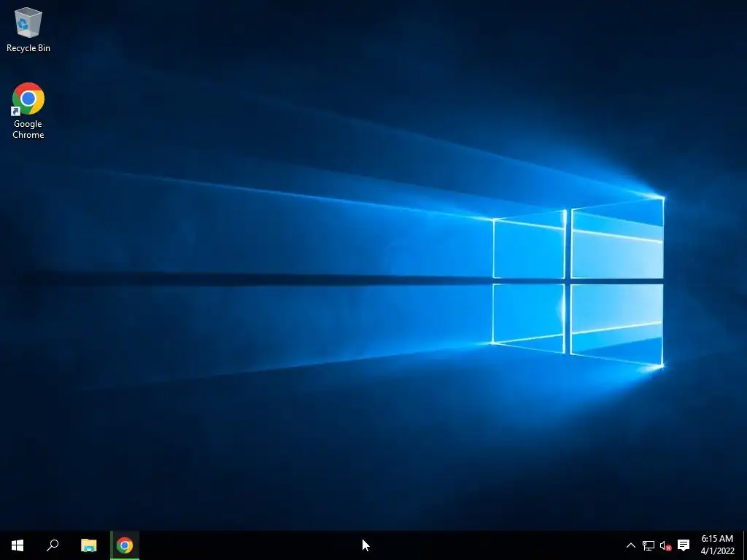This screenshot has width=747, height=560.
Task: Open the clock showing 6:15 AM
Action: (717, 545)
